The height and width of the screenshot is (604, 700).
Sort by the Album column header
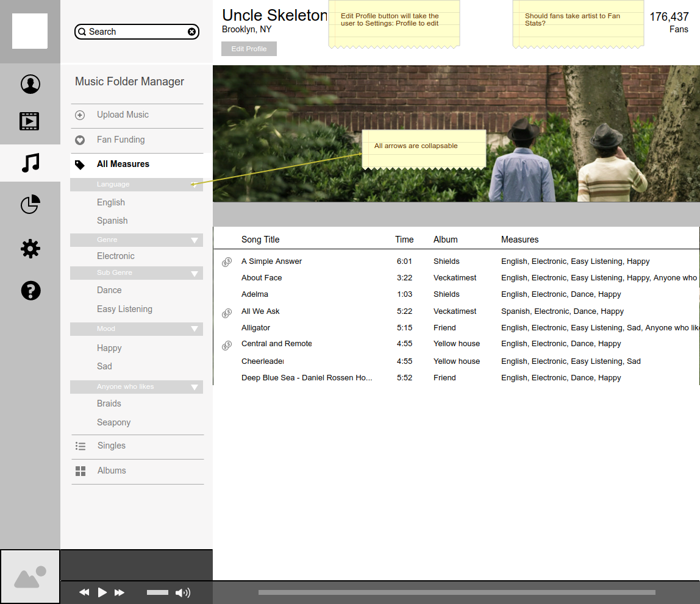click(445, 240)
